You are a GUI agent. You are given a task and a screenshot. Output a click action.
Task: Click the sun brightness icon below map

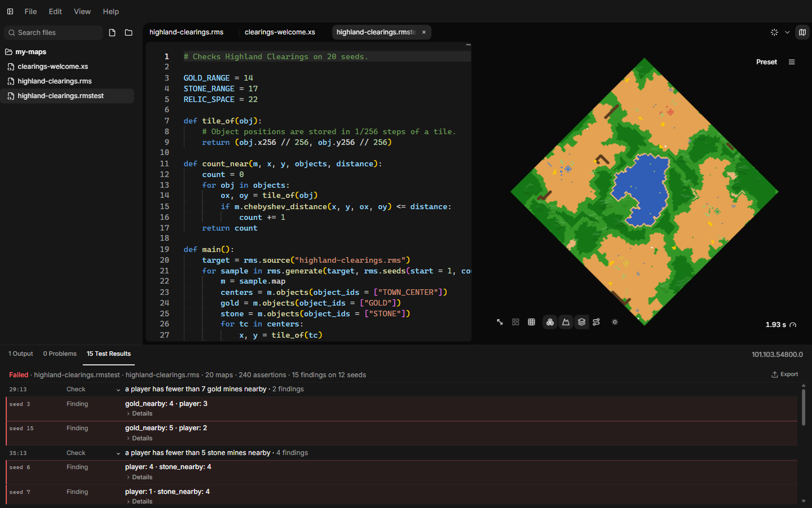615,322
